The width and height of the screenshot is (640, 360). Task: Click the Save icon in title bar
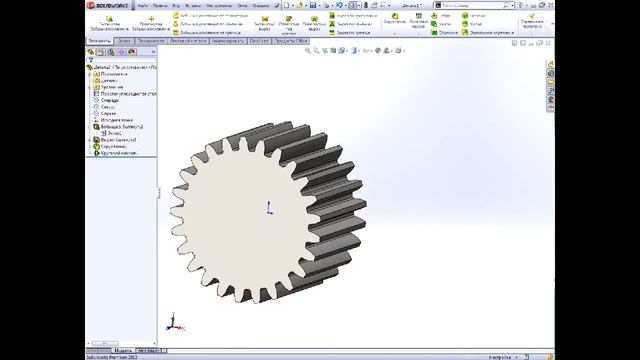[x=313, y=5]
